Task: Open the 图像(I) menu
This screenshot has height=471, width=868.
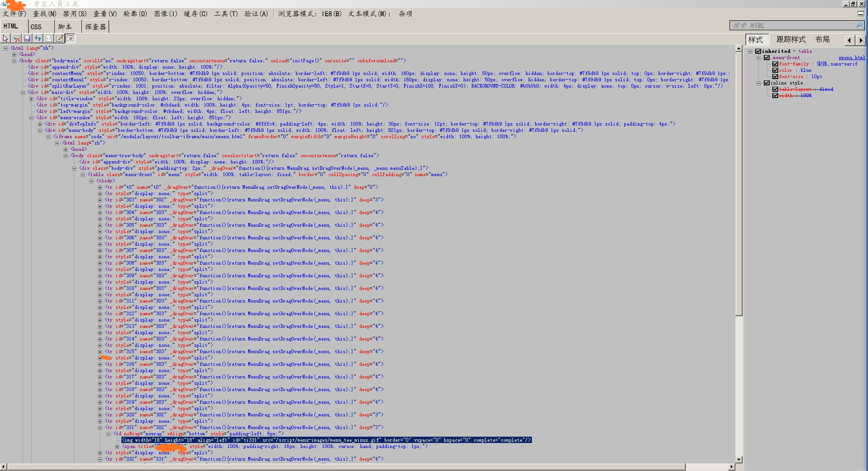Action: (166, 14)
